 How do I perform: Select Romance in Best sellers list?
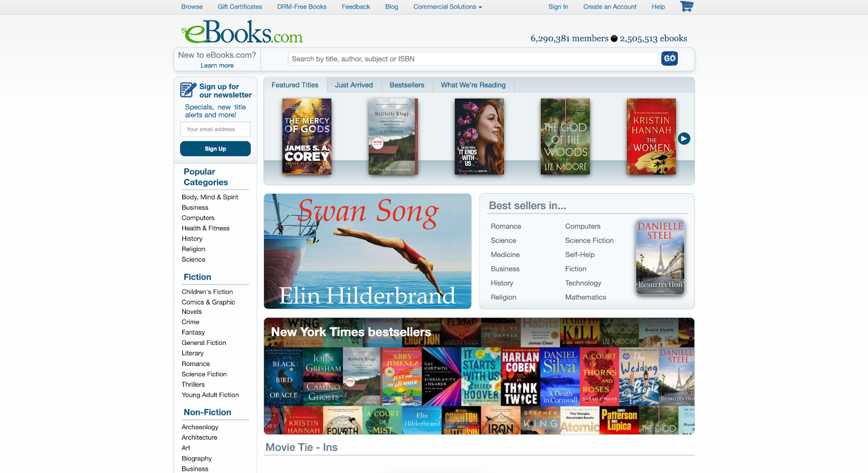506,226
